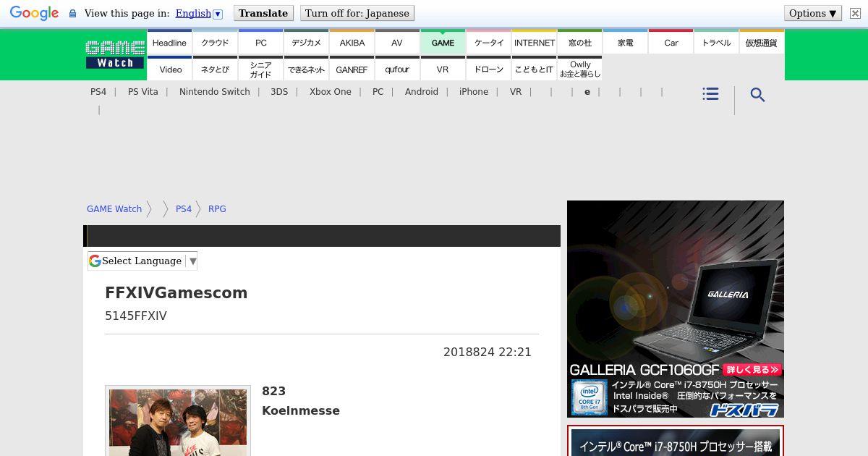Open the 仮想通貨 tab

761,43
